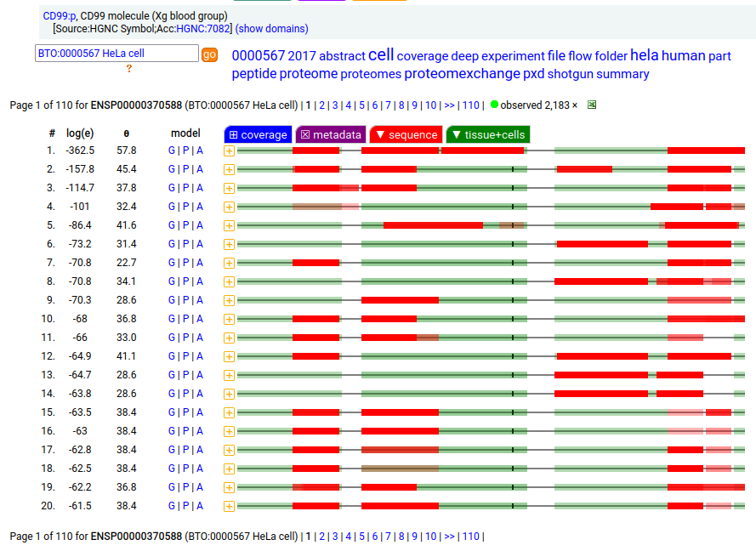Expand row 1 with the plus icon
The width and height of the screenshot is (756, 551).
point(229,151)
